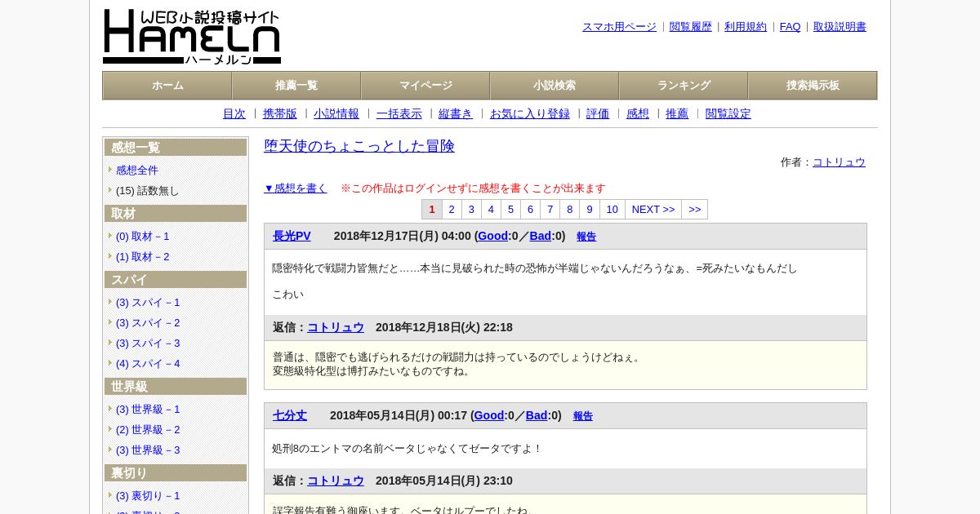Report 長光PV's comment via 報告

(586, 237)
